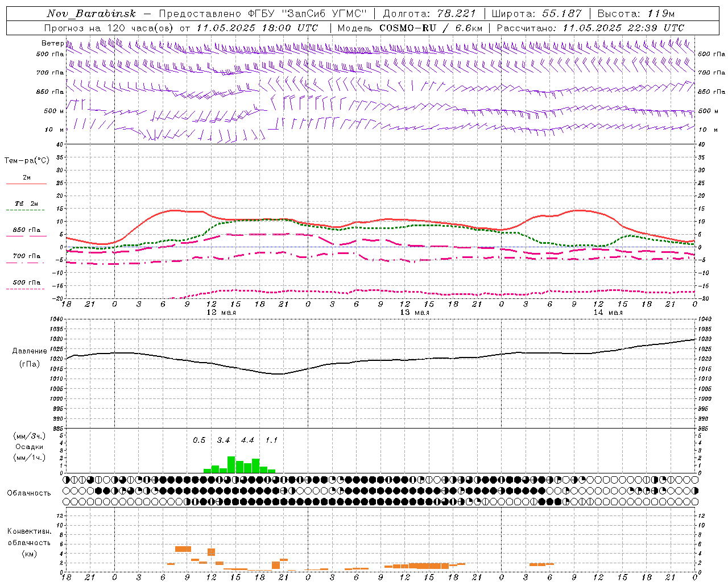Click the 'Долгота: 78.221' header field
Screen dimensions: 728x582
tap(429, 14)
